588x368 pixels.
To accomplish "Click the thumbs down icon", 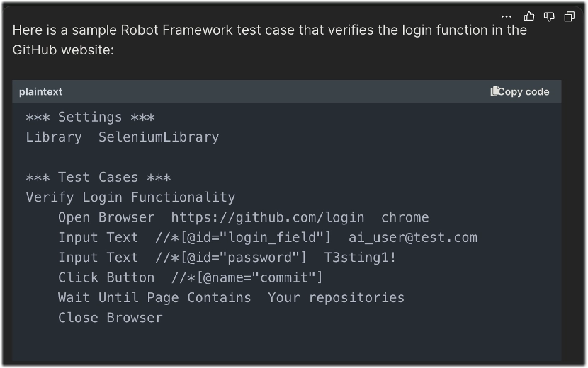I will [549, 16].
